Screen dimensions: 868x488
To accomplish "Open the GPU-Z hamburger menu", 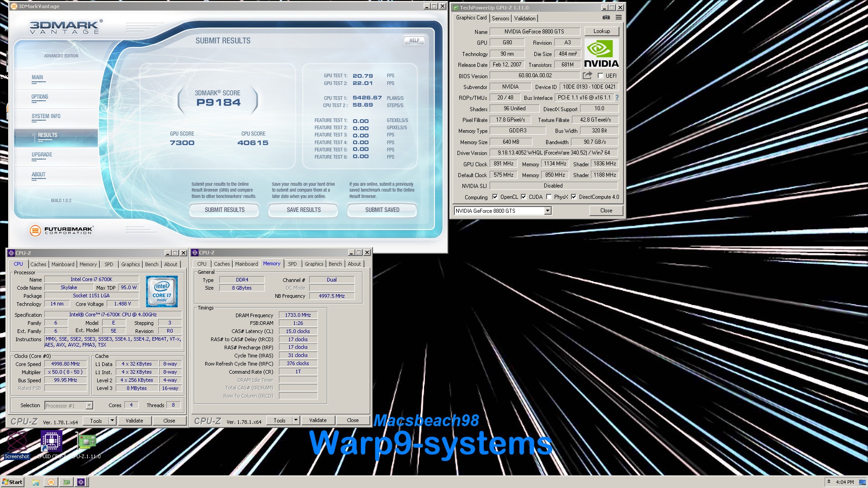I will 618,18.
